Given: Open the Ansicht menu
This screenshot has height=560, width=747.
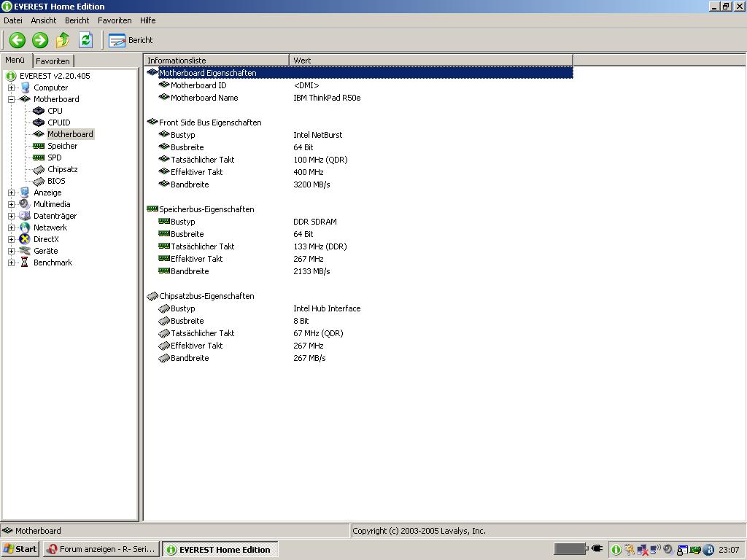Looking at the screenshot, I should click(43, 20).
